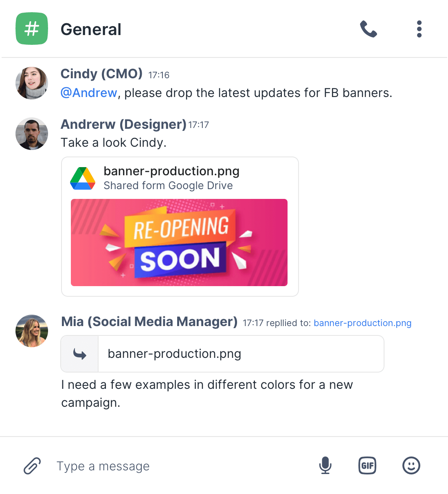Click the Mia (Social Media Manager) name

(x=149, y=322)
